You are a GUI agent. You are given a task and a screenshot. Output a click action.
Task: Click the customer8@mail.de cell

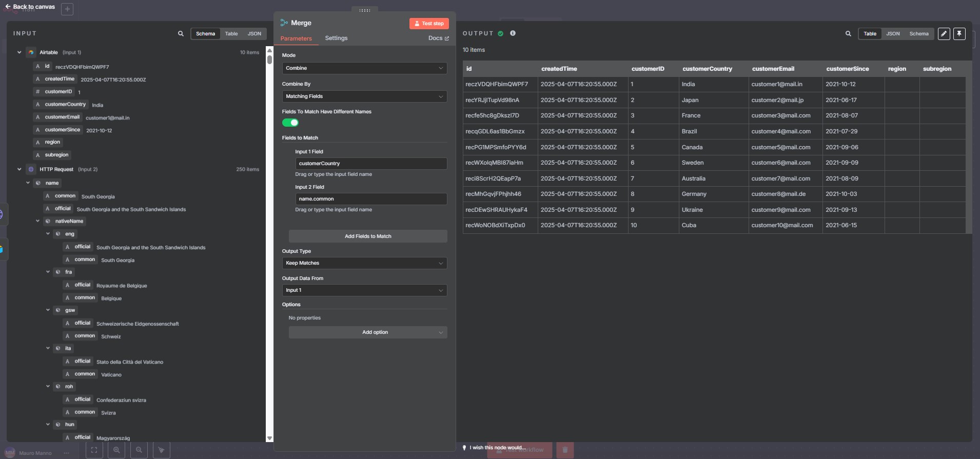(x=785, y=194)
